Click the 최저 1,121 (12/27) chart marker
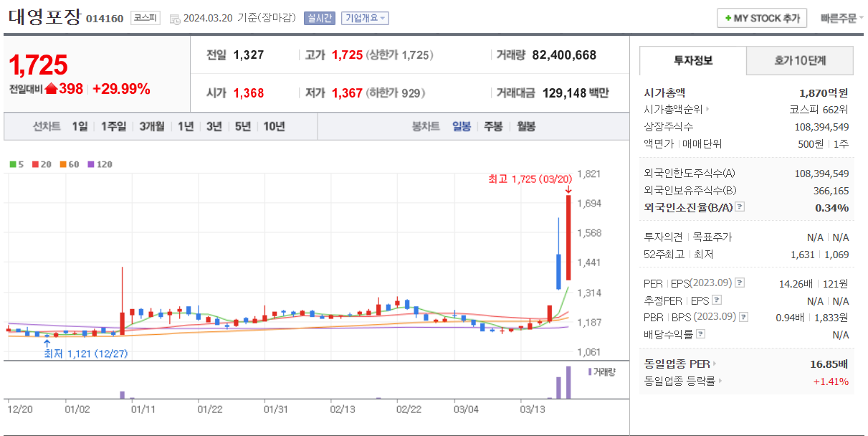The image size is (868, 436). point(86,354)
